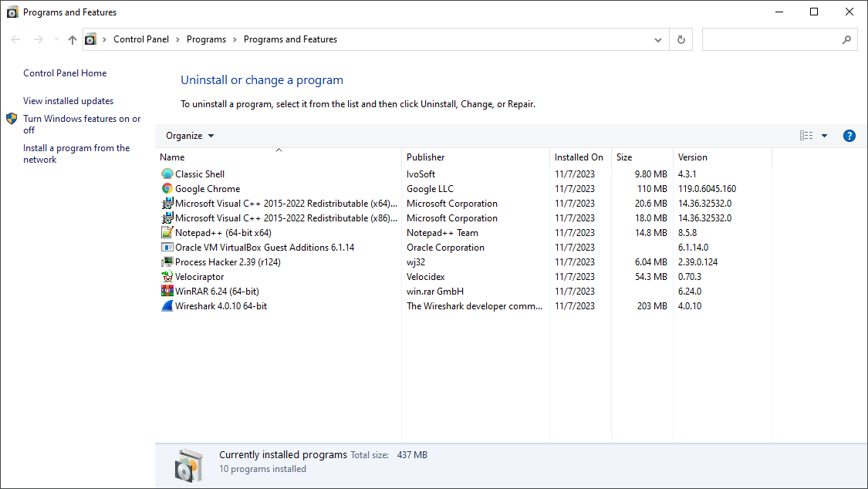Click the title bar Programs and Features icon
868x489 pixels.
(12, 12)
